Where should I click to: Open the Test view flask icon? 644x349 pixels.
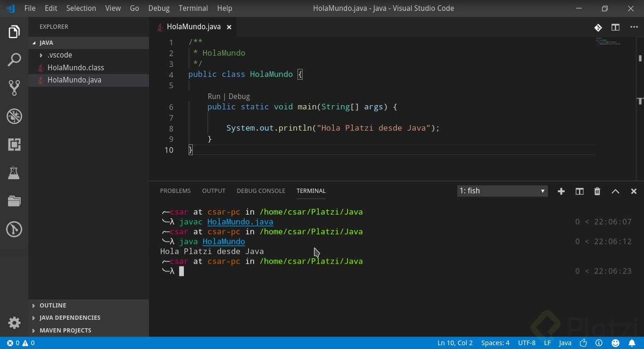14,173
